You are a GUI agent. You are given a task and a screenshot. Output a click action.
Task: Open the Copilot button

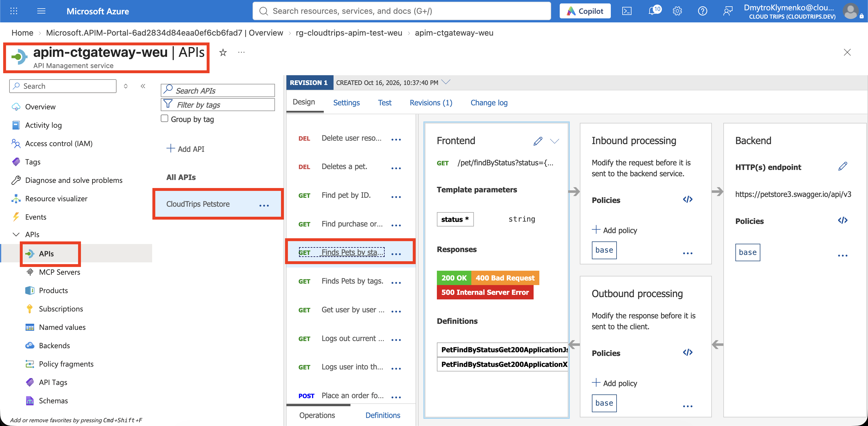(x=585, y=11)
